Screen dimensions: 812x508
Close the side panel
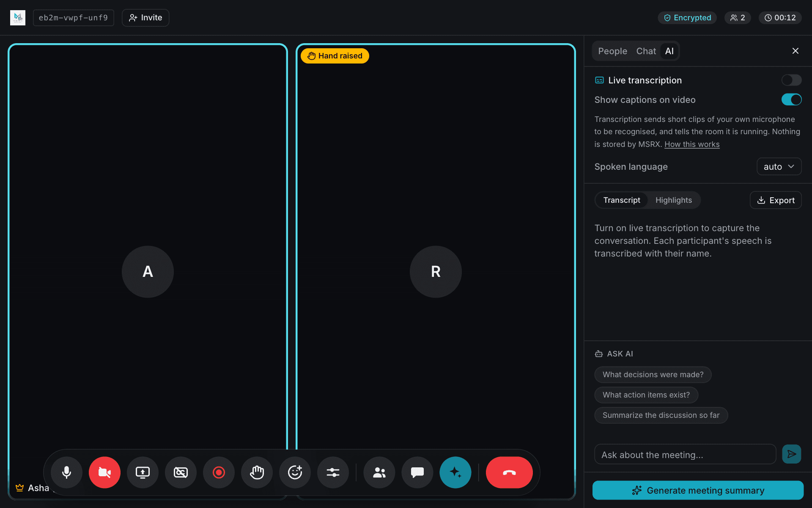click(x=796, y=51)
